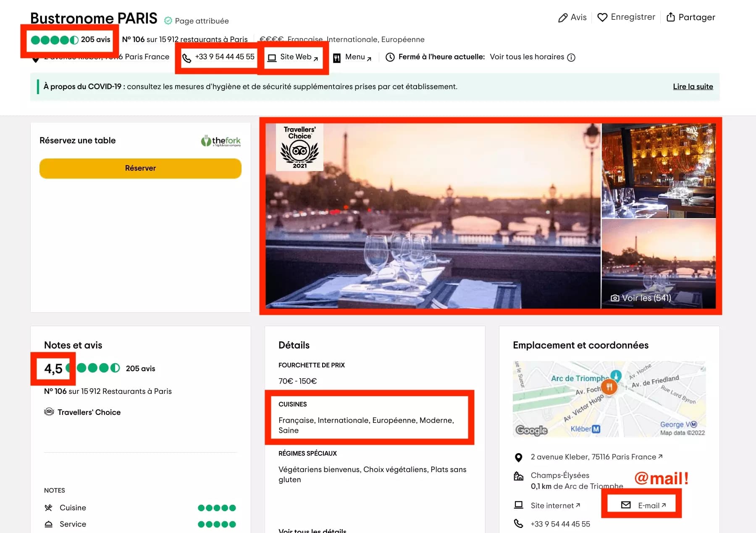Click the green verified page badge

(x=168, y=21)
